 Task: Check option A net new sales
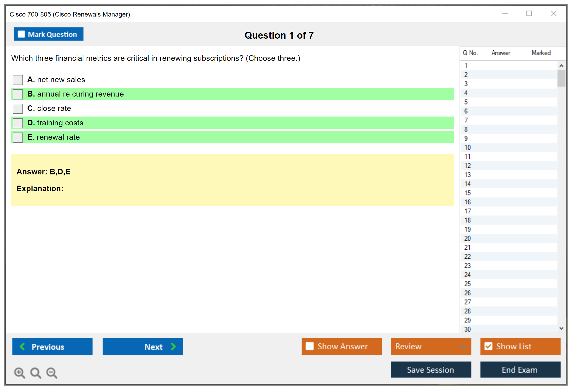(x=18, y=80)
